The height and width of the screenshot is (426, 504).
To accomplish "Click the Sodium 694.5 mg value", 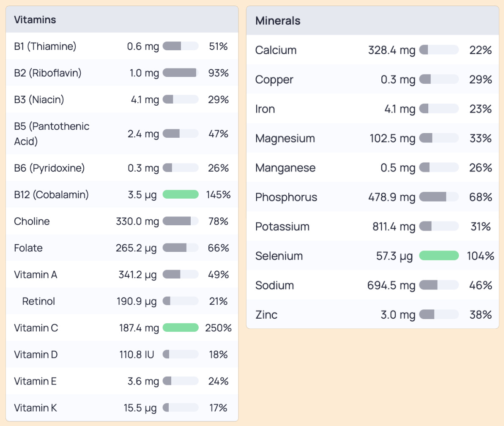I will [391, 285].
